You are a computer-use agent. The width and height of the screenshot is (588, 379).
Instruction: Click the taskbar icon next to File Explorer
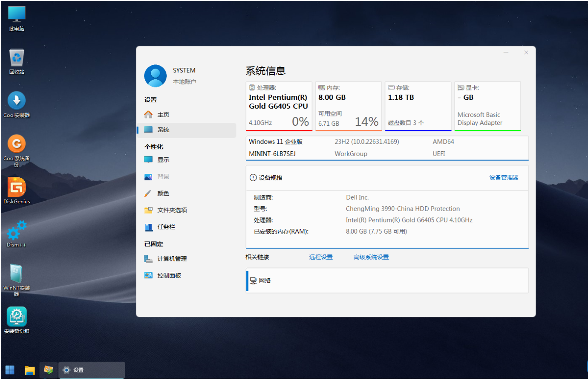(x=49, y=370)
